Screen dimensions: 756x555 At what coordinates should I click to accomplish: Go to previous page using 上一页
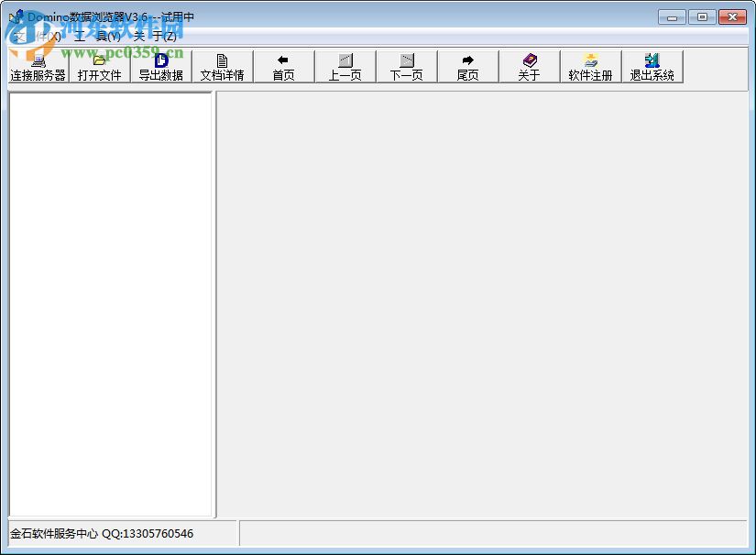point(345,67)
